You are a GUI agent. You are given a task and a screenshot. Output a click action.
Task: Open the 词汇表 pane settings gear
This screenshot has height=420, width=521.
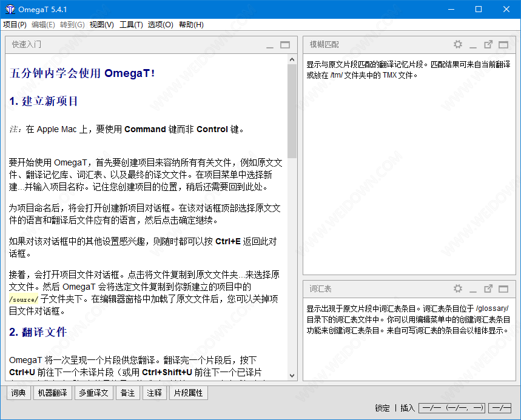[458, 288]
